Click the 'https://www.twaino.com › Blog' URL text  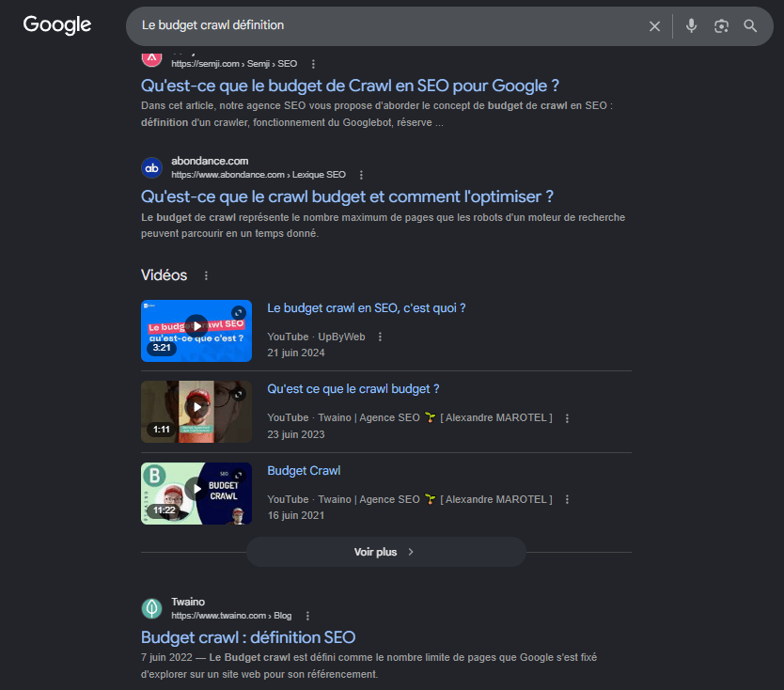click(x=231, y=616)
